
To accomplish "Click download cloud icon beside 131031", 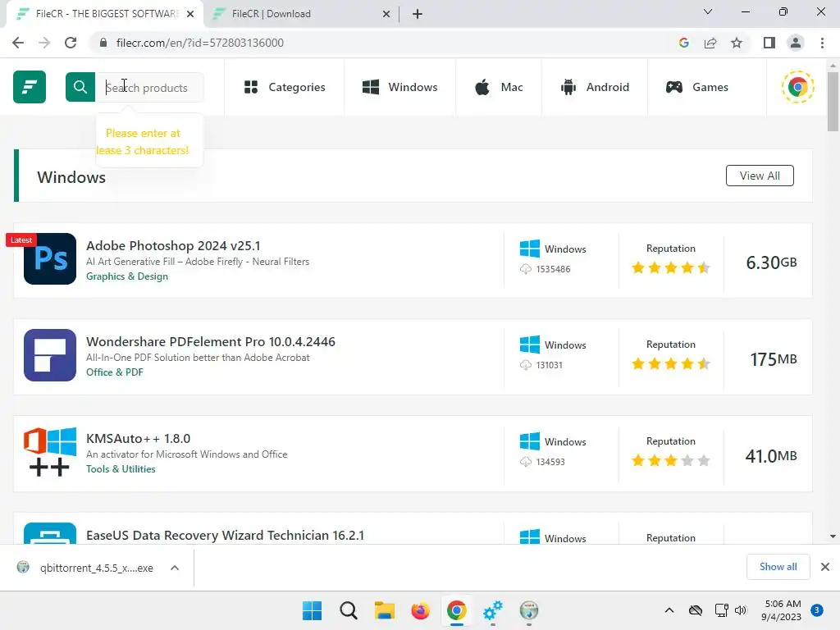I will (x=526, y=365).
